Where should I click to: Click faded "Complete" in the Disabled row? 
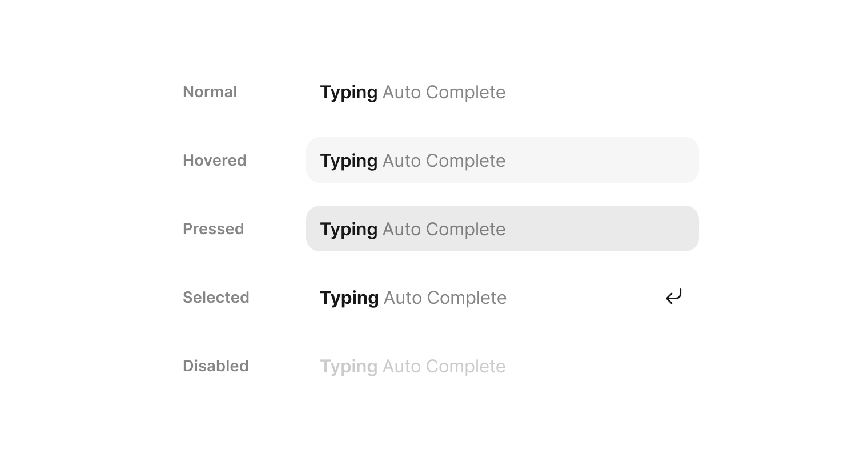465,367
